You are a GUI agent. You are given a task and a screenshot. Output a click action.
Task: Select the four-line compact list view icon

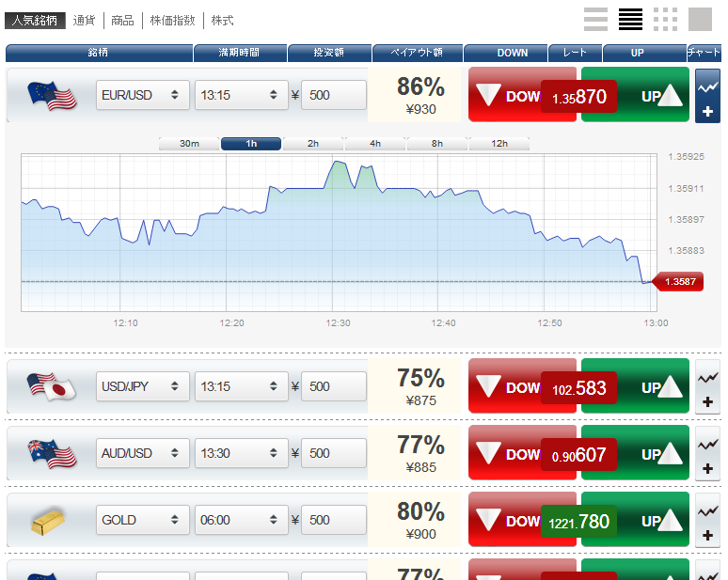pyautogui.click(x=630, y=20)
